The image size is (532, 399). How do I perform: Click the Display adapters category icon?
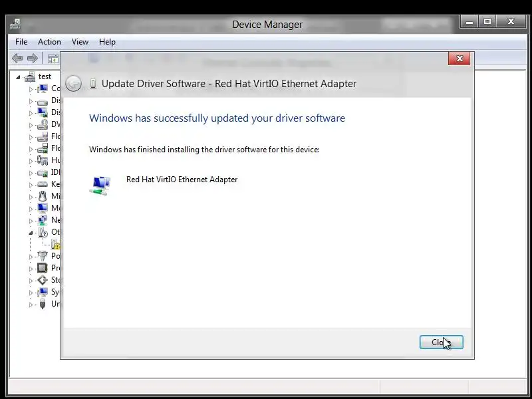click(x=43, y=112)
